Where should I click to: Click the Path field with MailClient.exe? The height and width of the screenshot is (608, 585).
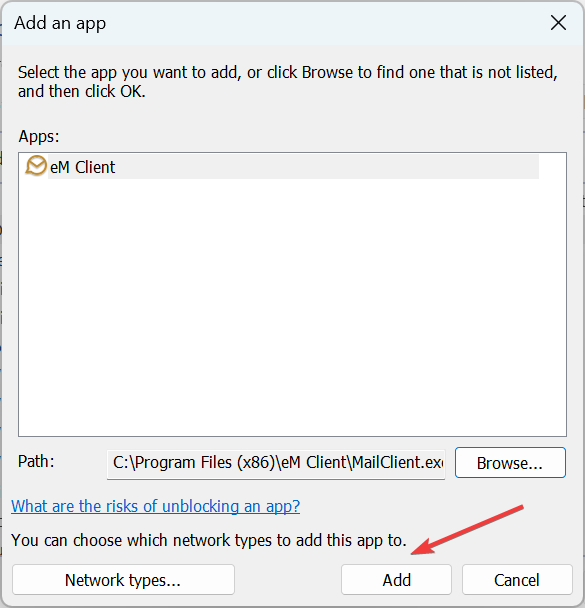coord(276,463)
